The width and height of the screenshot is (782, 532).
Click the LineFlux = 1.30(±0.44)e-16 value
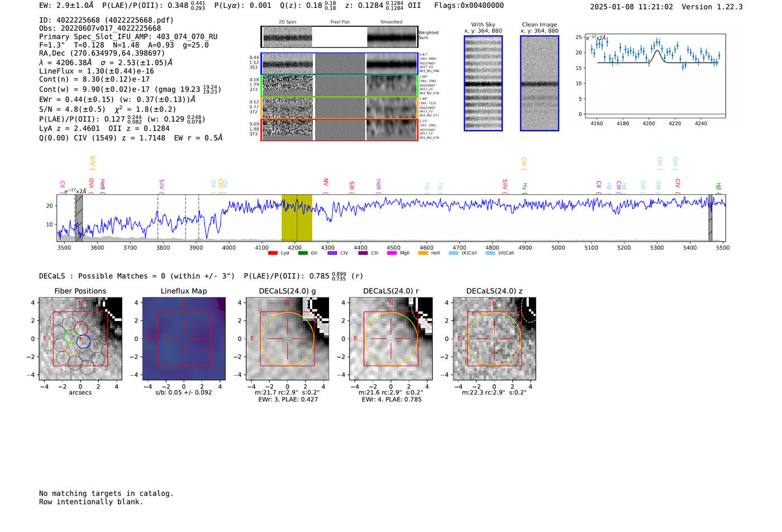(97, 71)
